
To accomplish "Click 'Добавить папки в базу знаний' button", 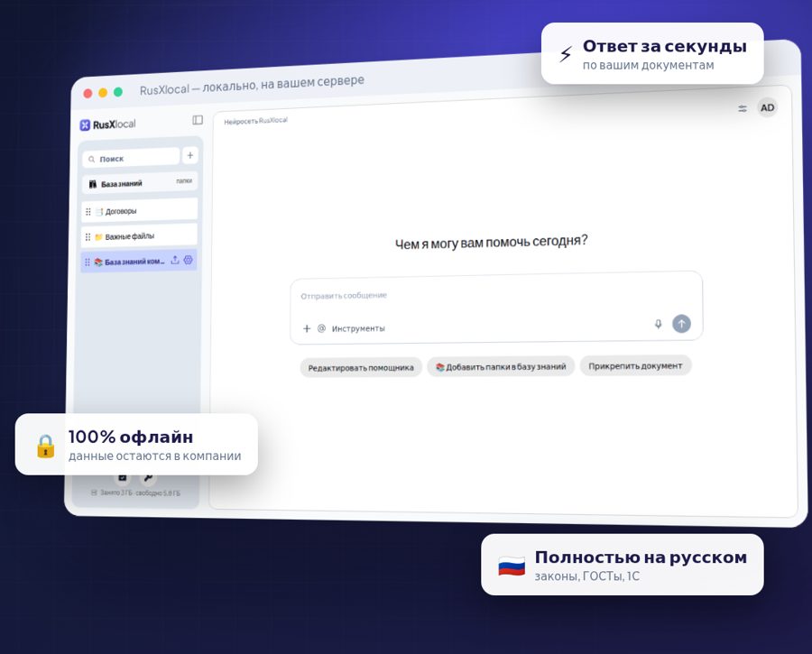I will tap(501, 366).
